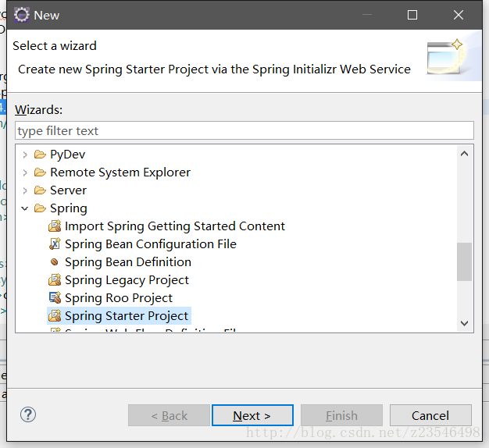Viewport: 489px width, 448px height.
Task: Click the wizard list scrollbar down arrow
Action: coord(464,323)
